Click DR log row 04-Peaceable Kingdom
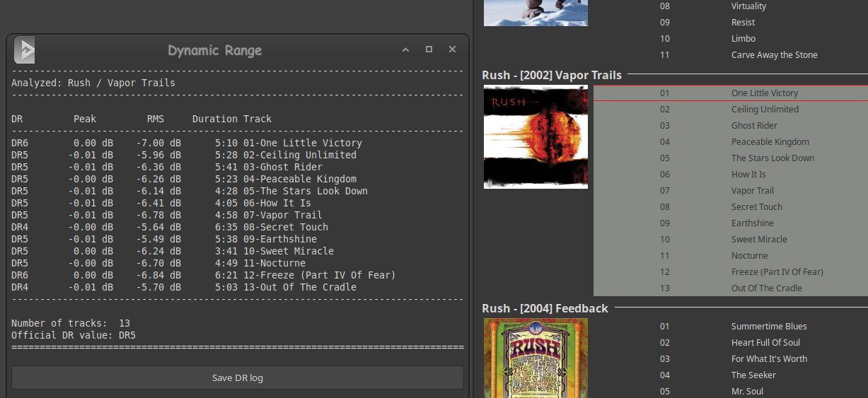This screenshot has height=398, width=868. pos(184,179)
